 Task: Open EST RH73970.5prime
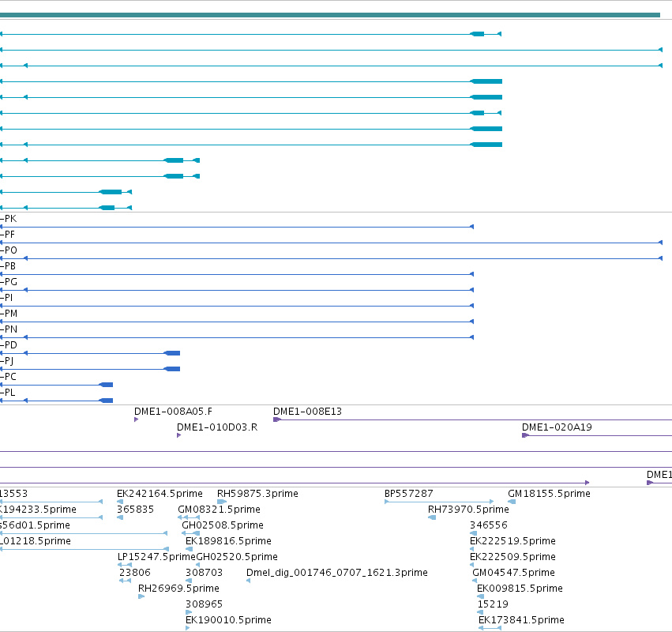coord(468,510)
